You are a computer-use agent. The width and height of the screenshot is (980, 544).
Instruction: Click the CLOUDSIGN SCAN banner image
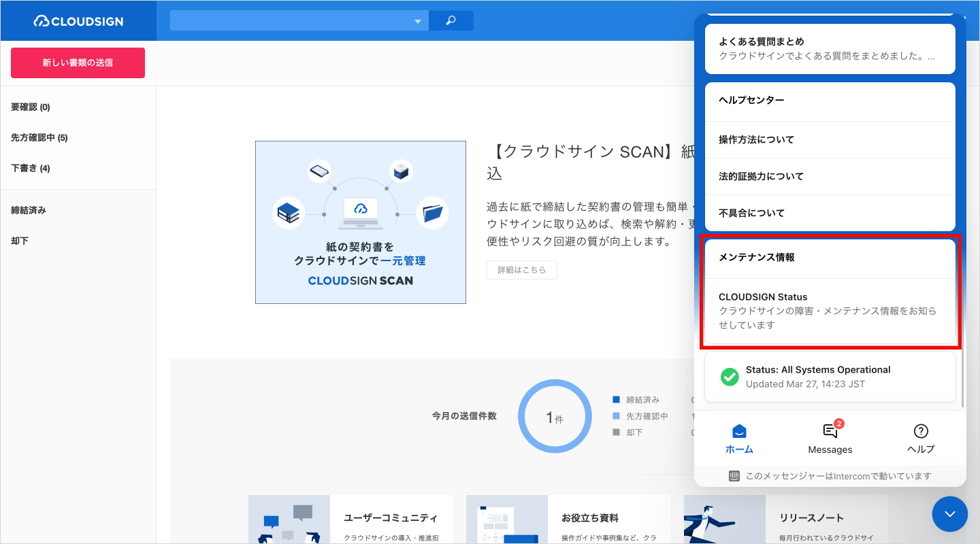pyautogui.click(x=361, y=222)
